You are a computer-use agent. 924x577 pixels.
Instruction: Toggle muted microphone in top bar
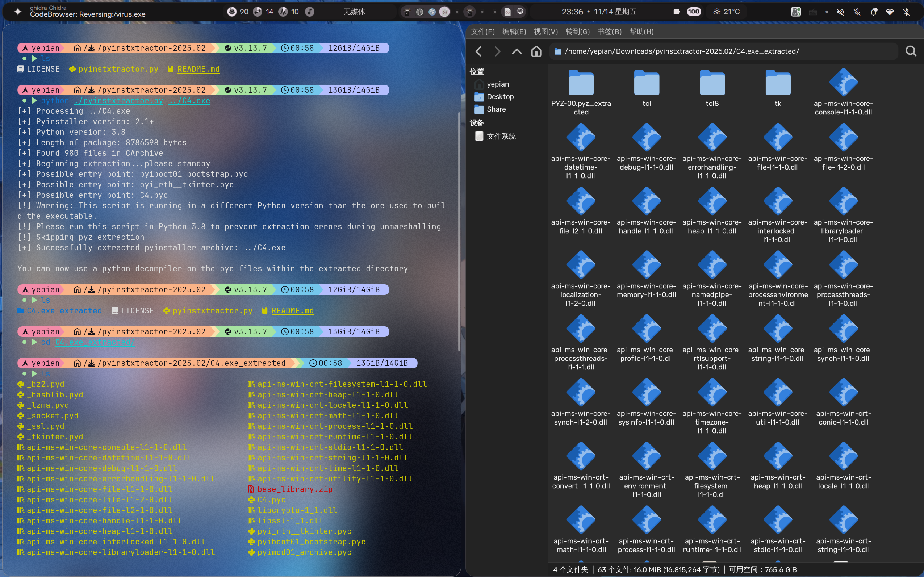[x=857, y=12]
